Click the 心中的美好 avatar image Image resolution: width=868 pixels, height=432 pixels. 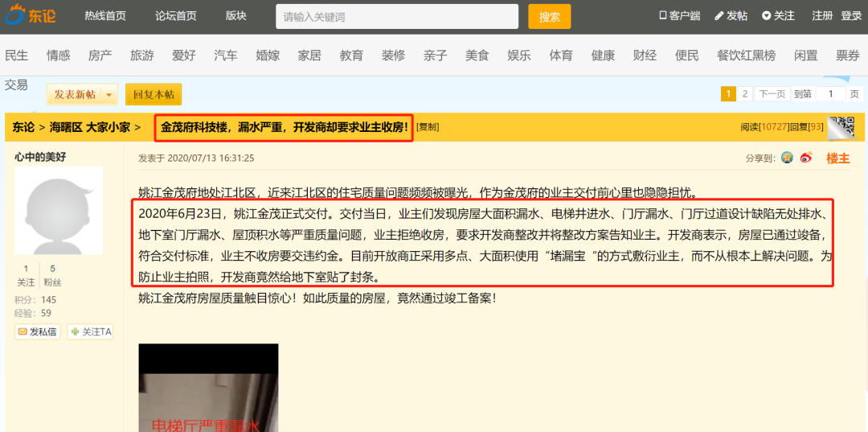point(59,210)
